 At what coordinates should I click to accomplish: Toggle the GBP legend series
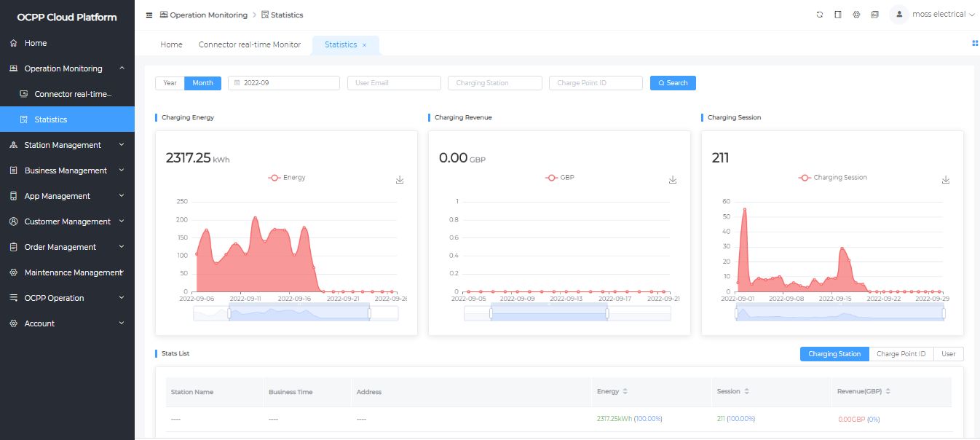pos(560,178)
